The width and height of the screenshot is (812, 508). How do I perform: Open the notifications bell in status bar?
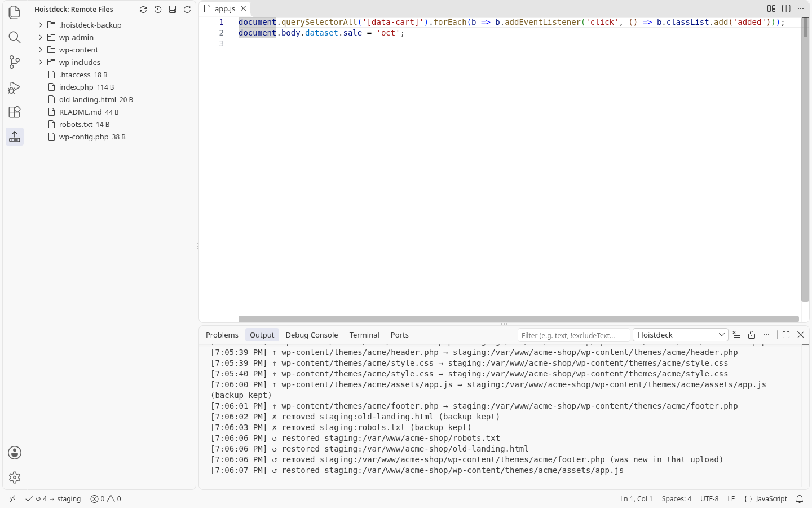click(x=800, y=499)
